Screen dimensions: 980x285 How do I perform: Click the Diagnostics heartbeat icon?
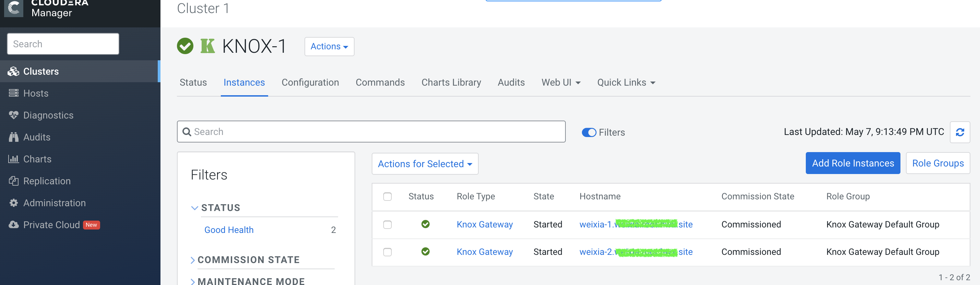click(14, 115)
